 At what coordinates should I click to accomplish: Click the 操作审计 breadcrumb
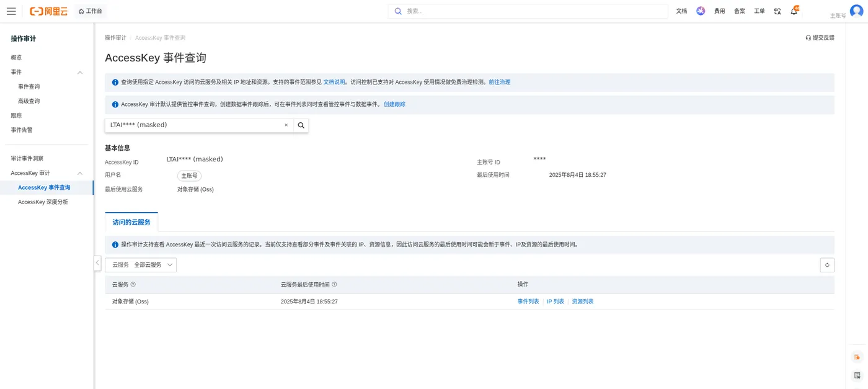(x=115, y=38)
